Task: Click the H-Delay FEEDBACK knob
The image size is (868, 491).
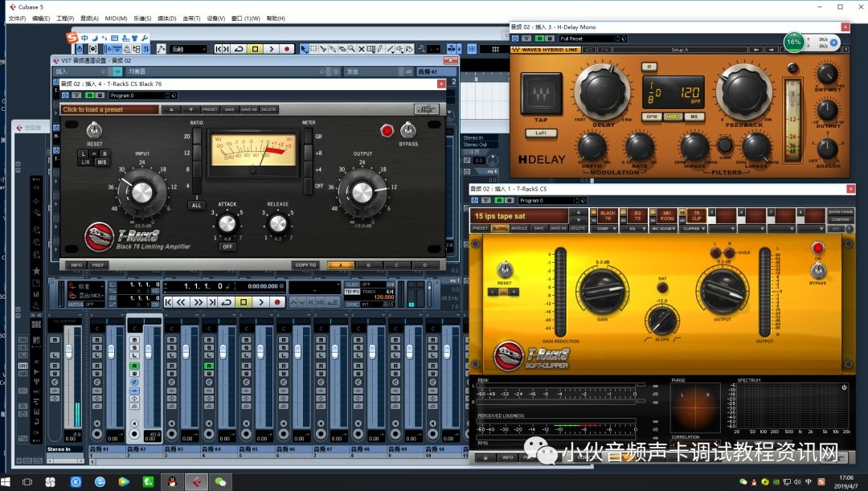Action: point(744,92)
